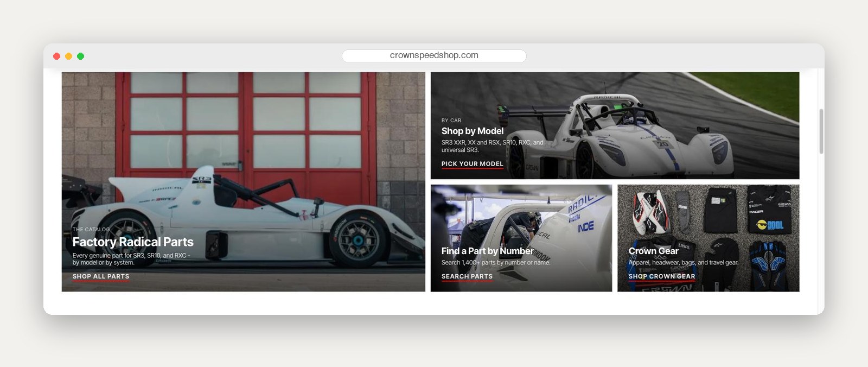Click the SHOP ALL PARTS link
The image size is (868, 367).
(x=101, y=276)
